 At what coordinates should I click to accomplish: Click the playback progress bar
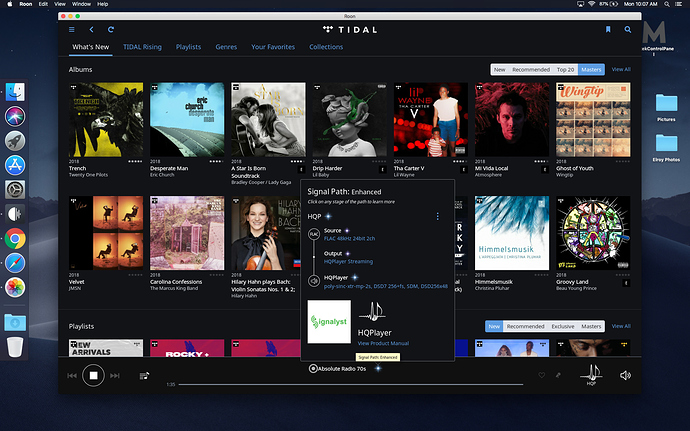pos(351,384)
